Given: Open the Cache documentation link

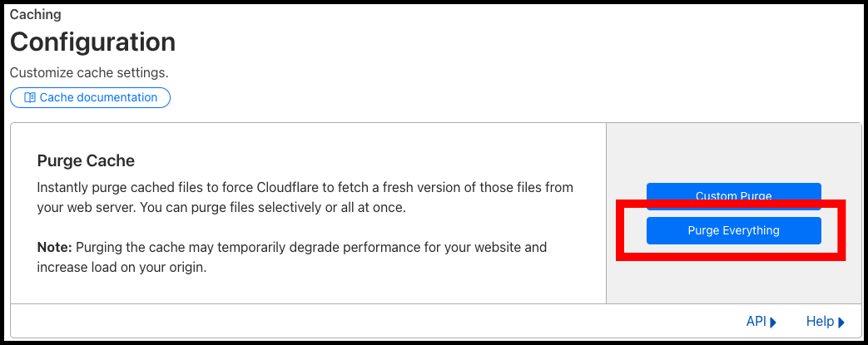Looking at the screenshot, I should point(90,98).
